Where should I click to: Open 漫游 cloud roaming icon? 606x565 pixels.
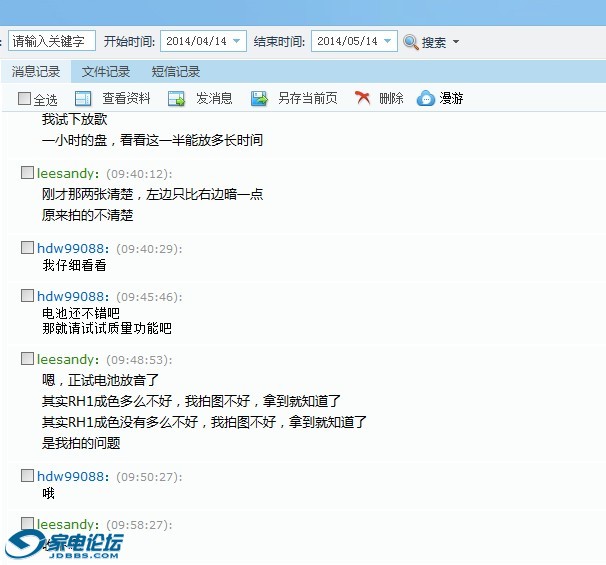click(x=426, y=98)
